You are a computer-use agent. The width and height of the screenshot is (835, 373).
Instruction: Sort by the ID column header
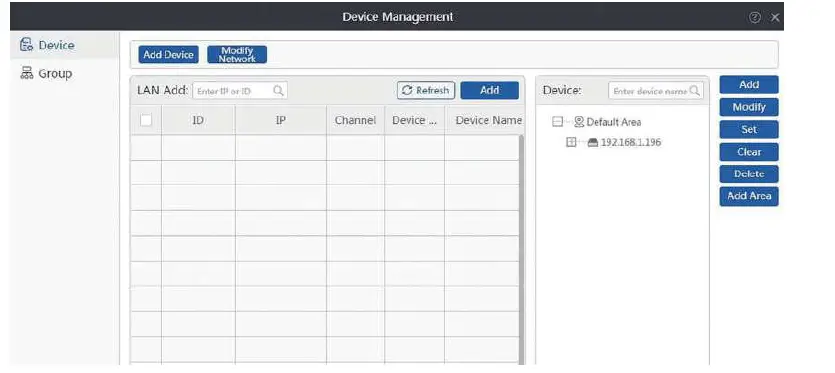(198, 120)
